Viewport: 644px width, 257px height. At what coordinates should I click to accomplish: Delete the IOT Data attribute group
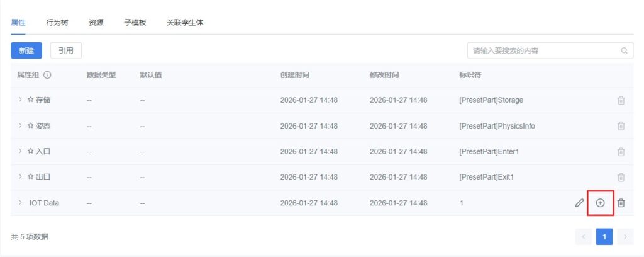click(x=621, y=203)
